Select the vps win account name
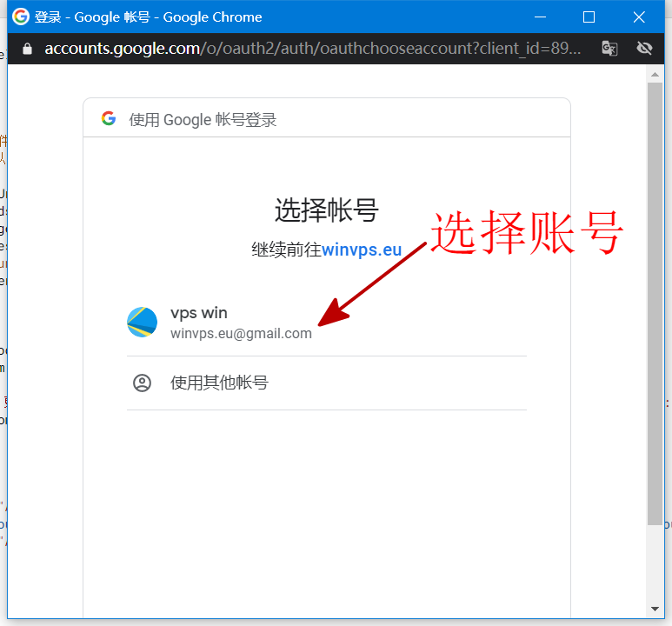This screenshot has width=672, height=626. click(199, 313)
